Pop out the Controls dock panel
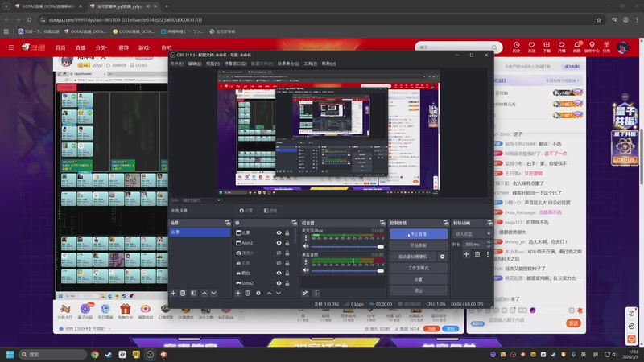644x362 pixels. click(446, 223)
